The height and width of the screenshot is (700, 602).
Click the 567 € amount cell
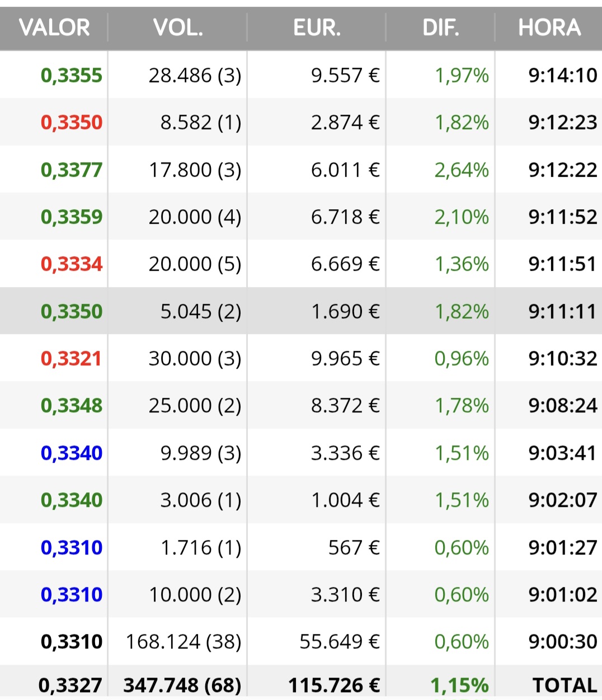(354, 548)
